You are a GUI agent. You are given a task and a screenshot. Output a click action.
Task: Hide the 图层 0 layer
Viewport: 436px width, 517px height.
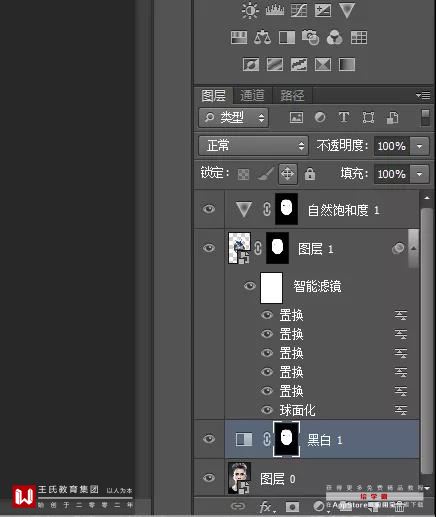[x=209, y=478]
